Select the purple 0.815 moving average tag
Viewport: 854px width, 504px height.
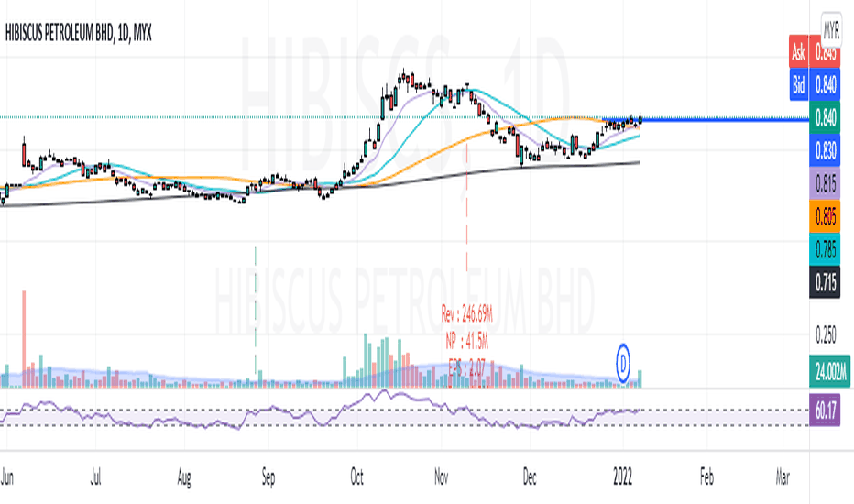(825, 183)
